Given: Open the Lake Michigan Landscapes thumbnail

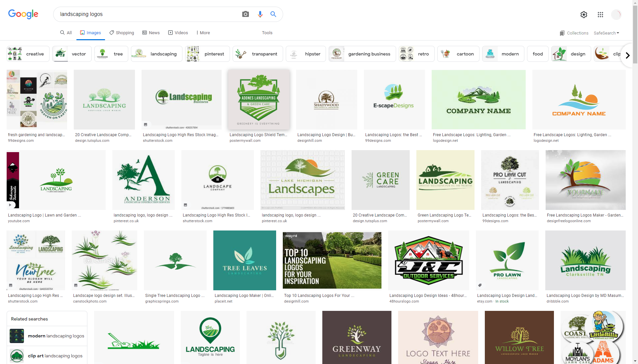Looking at the screenshot, I should point(302,180).
